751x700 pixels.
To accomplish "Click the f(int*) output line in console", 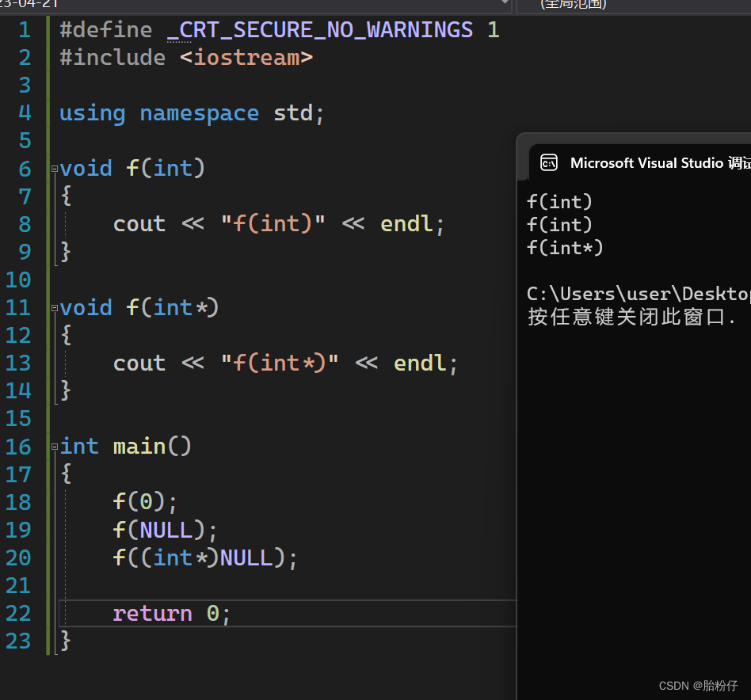I will pyautogui.click(x=565, y=247).
